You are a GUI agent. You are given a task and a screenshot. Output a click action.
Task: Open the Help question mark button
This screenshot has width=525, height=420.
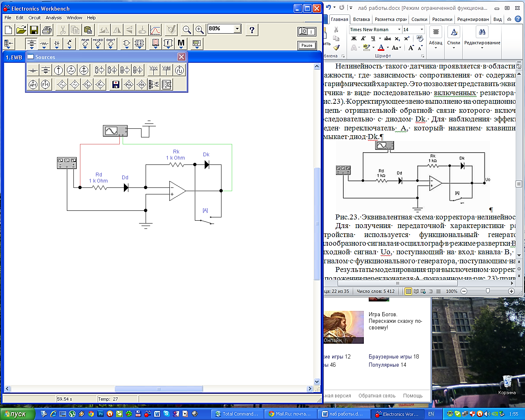252,30
